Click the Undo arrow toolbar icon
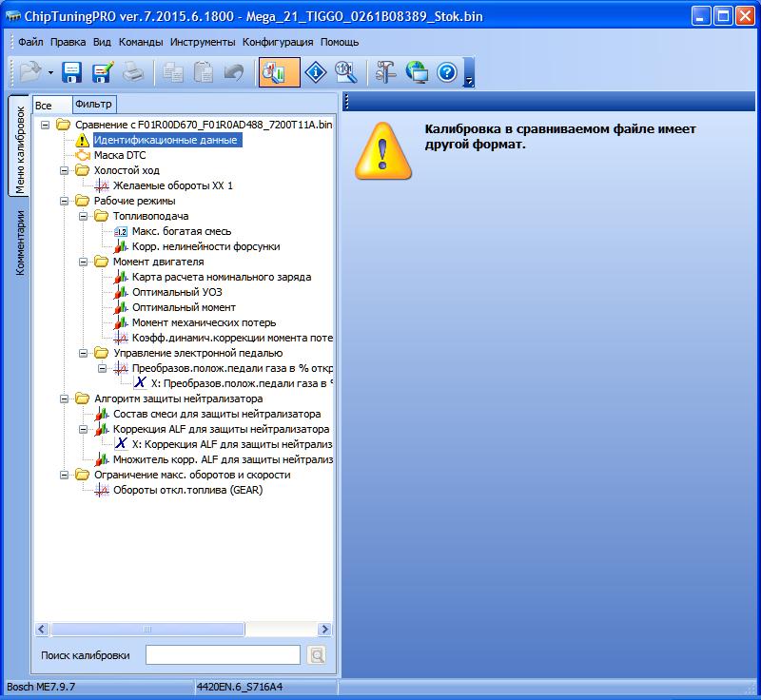 point(233,72)
